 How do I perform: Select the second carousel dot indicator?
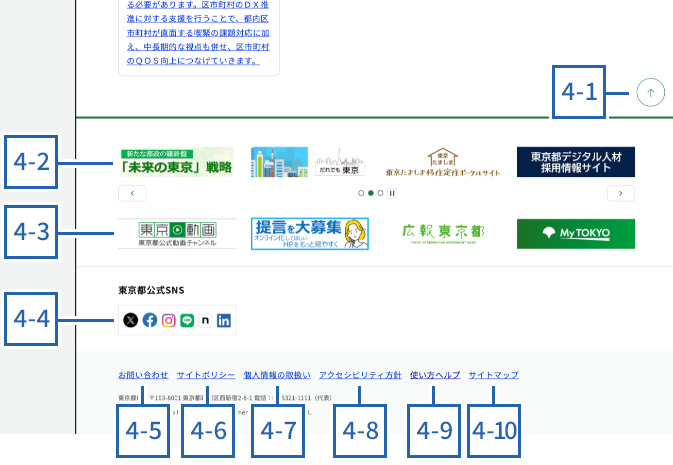(371, 193)
